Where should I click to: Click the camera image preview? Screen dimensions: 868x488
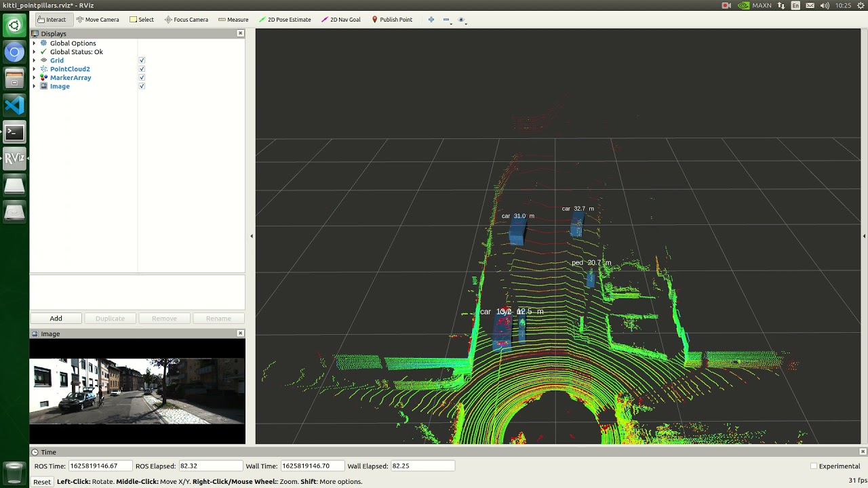coord(137,391)
